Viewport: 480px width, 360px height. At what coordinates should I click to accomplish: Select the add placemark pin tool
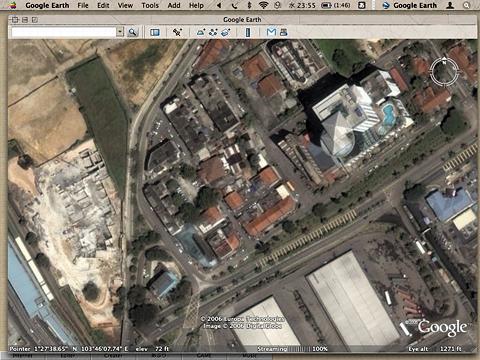177,32
